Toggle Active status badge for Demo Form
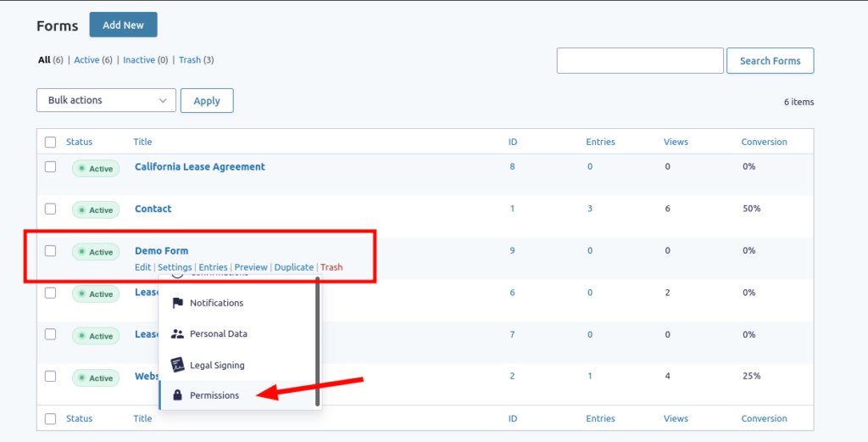 tap(96, 252)
